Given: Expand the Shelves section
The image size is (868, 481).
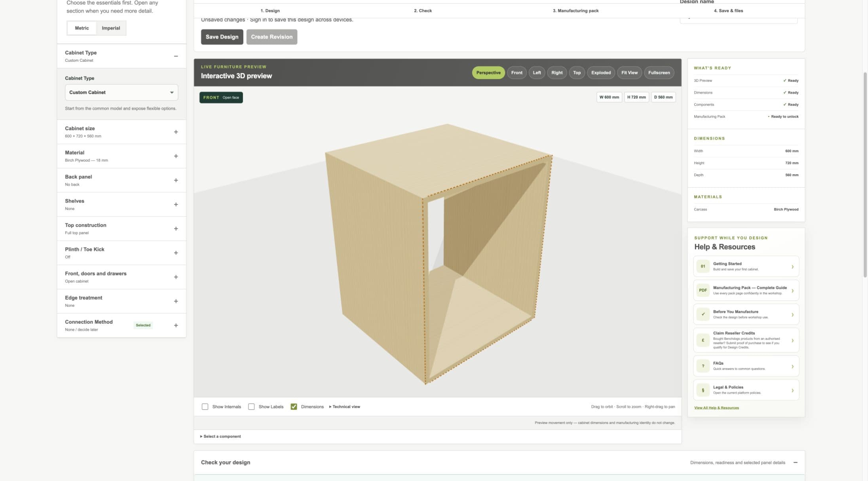Looking at the screenshot, I should click(176, 204).
